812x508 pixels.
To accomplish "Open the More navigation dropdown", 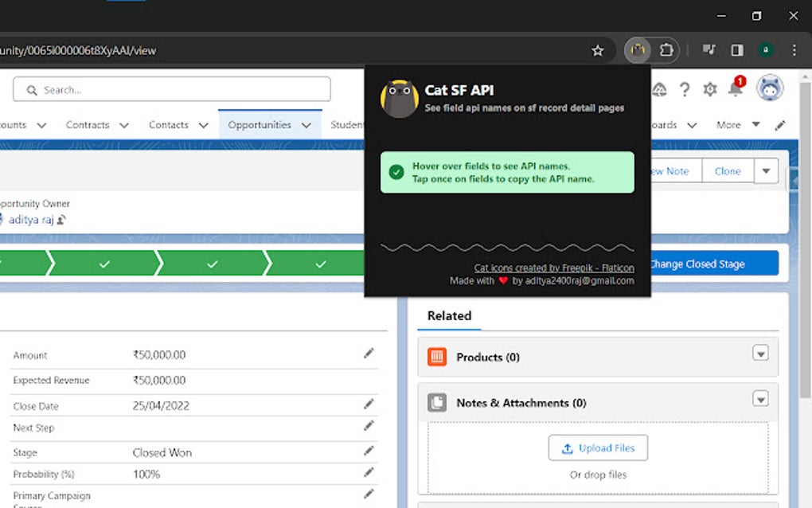I will click(x=736, y=124).
